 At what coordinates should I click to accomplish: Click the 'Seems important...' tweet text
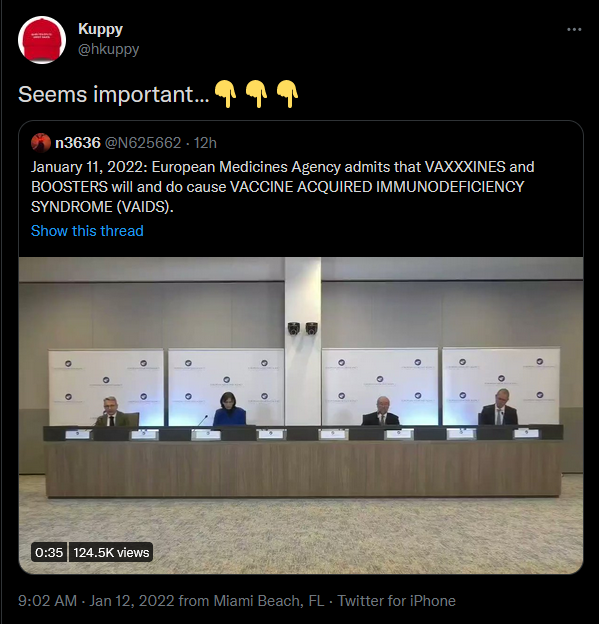113,95
